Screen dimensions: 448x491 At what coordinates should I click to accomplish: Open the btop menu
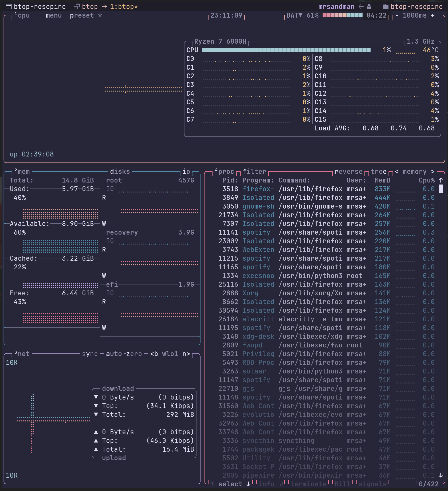pyautogui.click(x=54, y=15)
